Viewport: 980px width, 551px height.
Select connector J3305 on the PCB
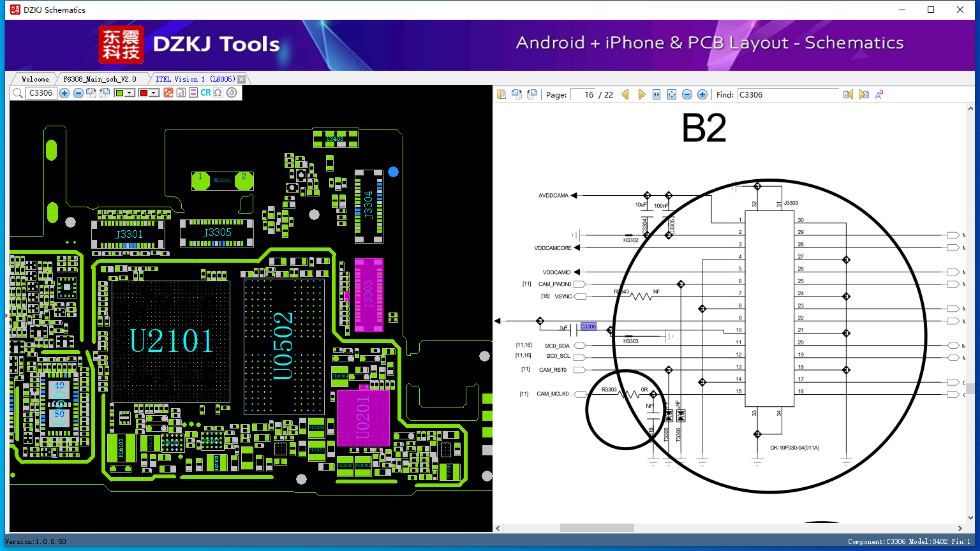(217, 233)
